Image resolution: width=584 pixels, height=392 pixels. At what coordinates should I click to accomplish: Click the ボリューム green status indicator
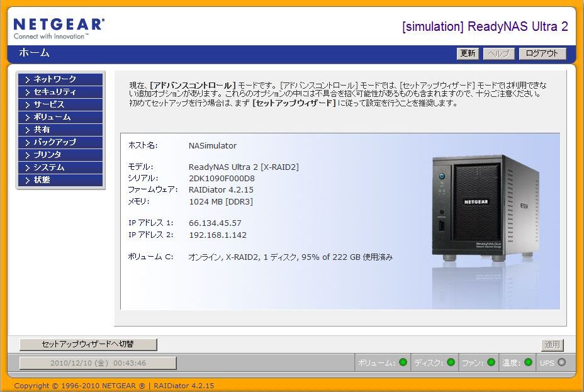pos(403,362)
